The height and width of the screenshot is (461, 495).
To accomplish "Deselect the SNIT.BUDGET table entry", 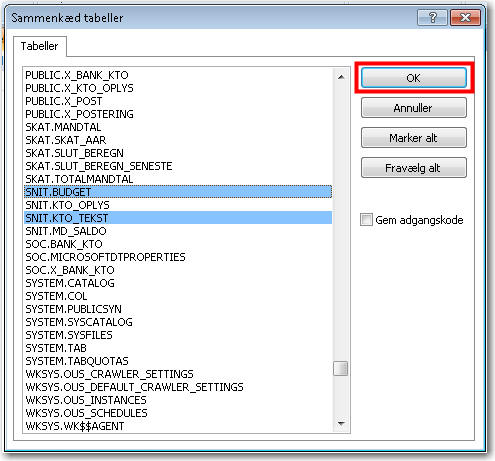I will coord(178,192).
